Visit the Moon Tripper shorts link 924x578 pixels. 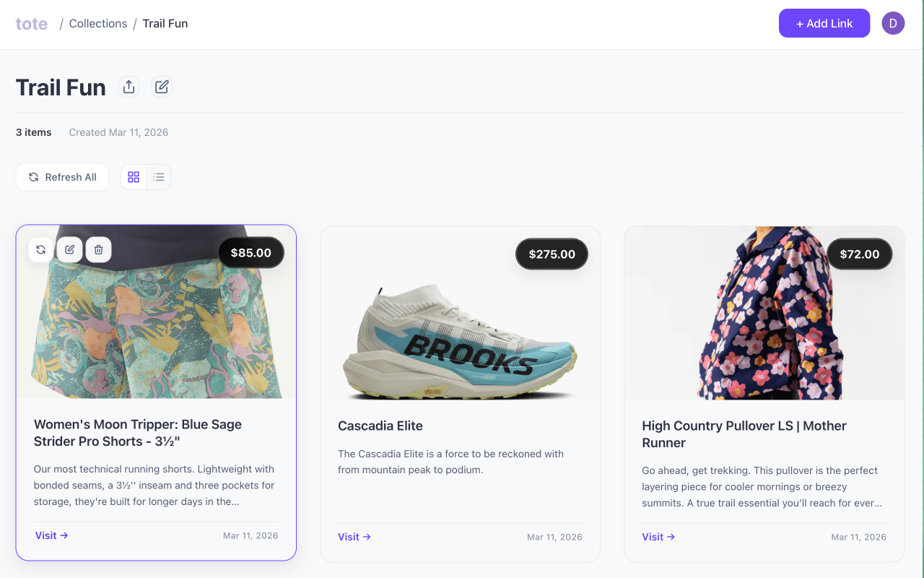[x=51, y=535]
